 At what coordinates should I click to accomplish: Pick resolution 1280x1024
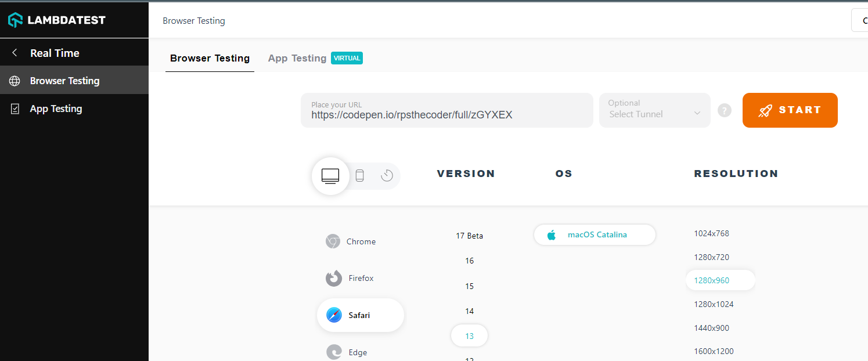tap(714, 304)
